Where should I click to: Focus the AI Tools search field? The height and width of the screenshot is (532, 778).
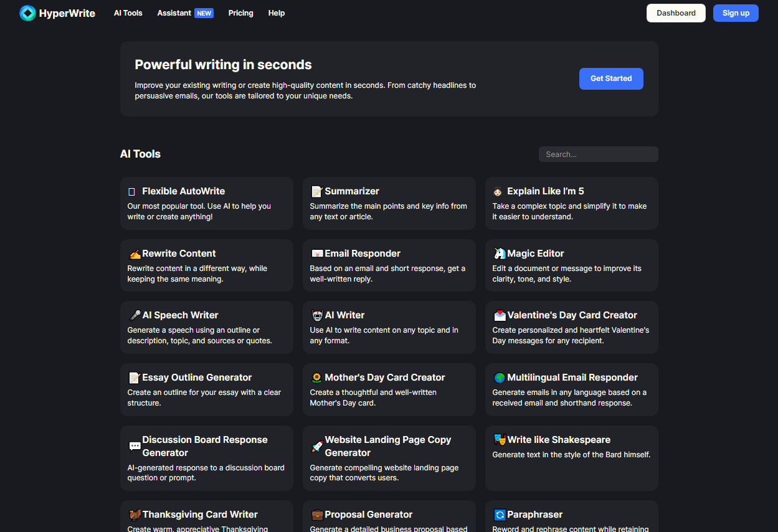598,154
